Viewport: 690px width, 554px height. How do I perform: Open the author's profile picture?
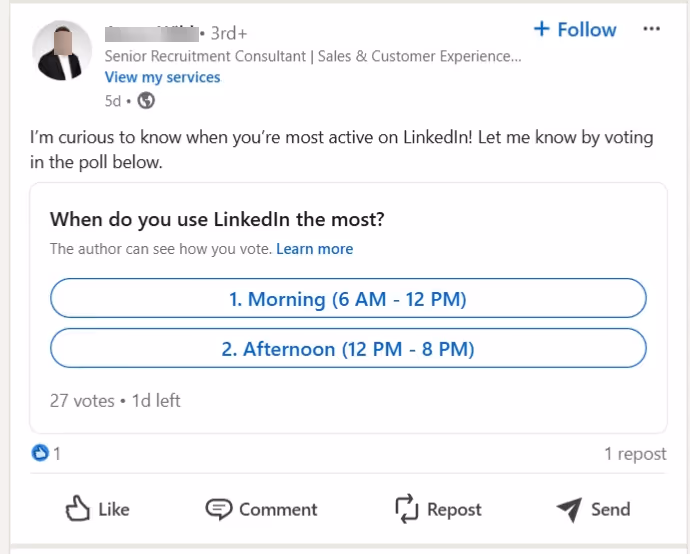(x=62, y=50)
